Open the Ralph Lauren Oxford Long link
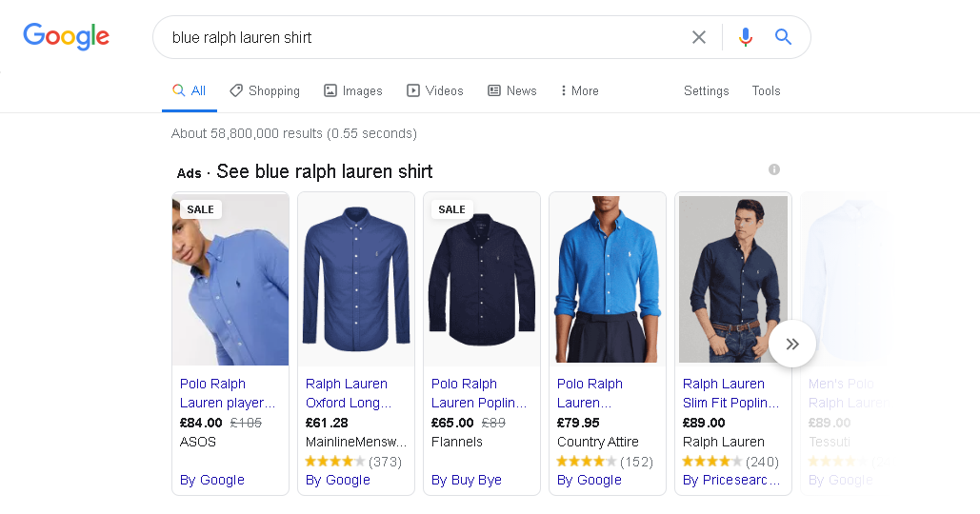The height and width of the screenshot is (514, 980). pyautogui.click(x=349, y=393)
